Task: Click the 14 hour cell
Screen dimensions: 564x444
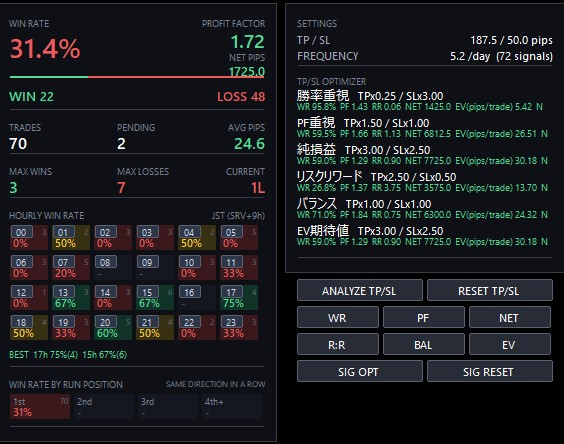Action: pyautogui.click(x=113, y=297)
